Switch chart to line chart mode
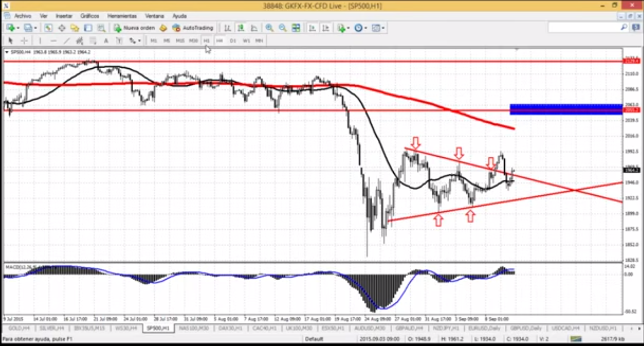 254,28
